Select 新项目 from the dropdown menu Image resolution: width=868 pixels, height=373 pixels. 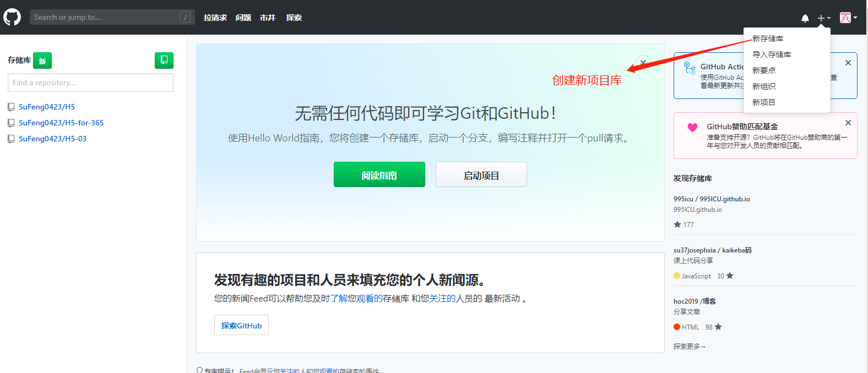tap(764, 102)
